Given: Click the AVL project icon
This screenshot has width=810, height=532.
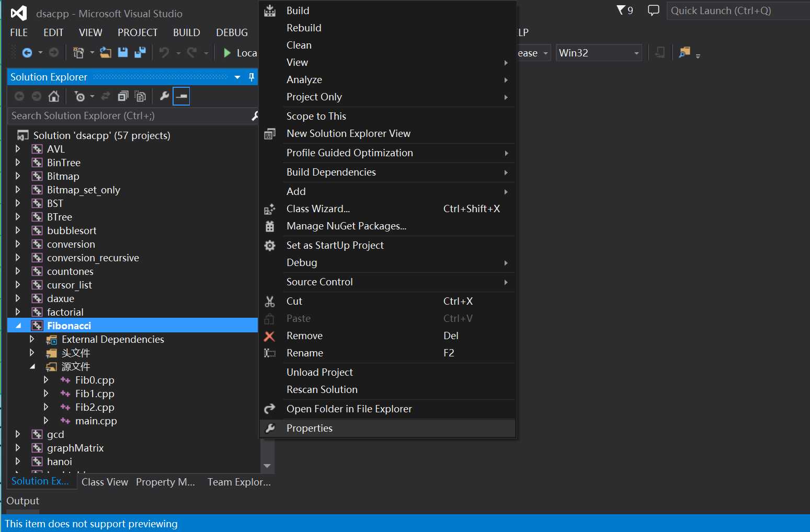Looking at the screenshot, I should point(37,149).
